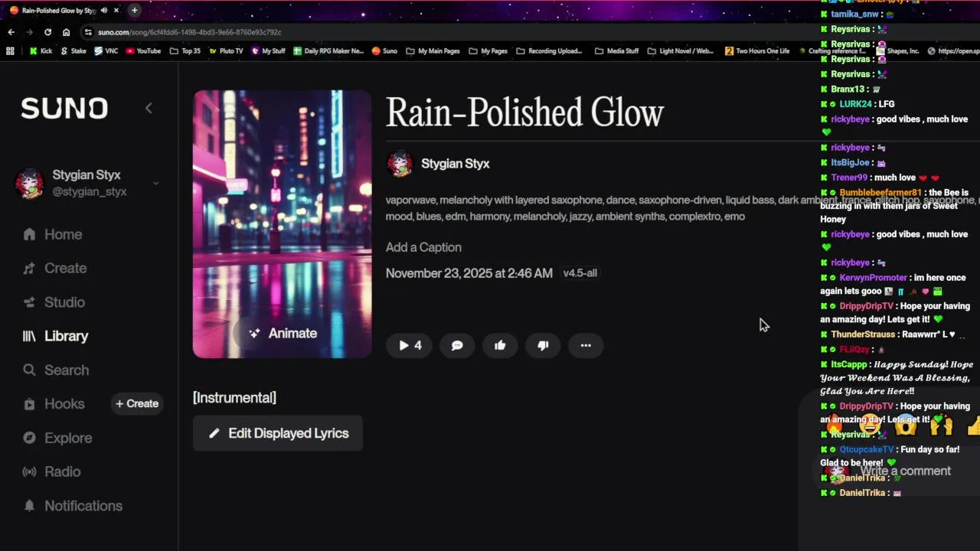Open Studio from the sidebar
The width and height of the screenshot is (980, 551).
tap(54, 302)
